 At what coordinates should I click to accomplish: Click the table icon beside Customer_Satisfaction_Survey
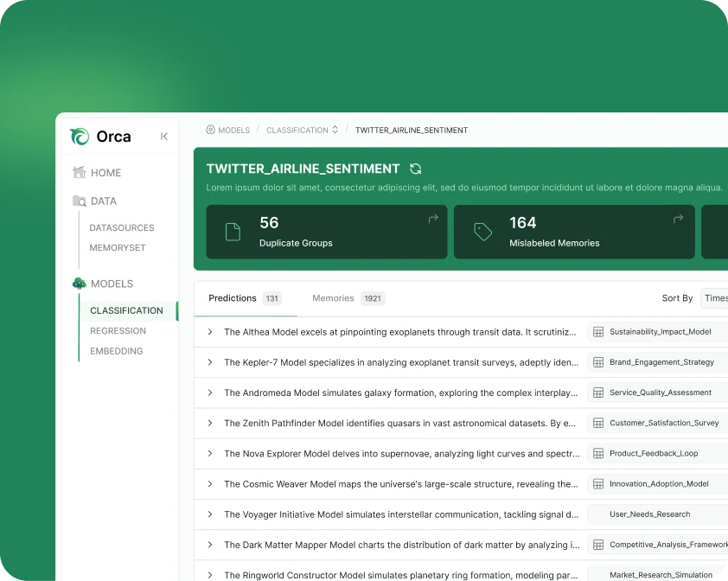(598, 423)
